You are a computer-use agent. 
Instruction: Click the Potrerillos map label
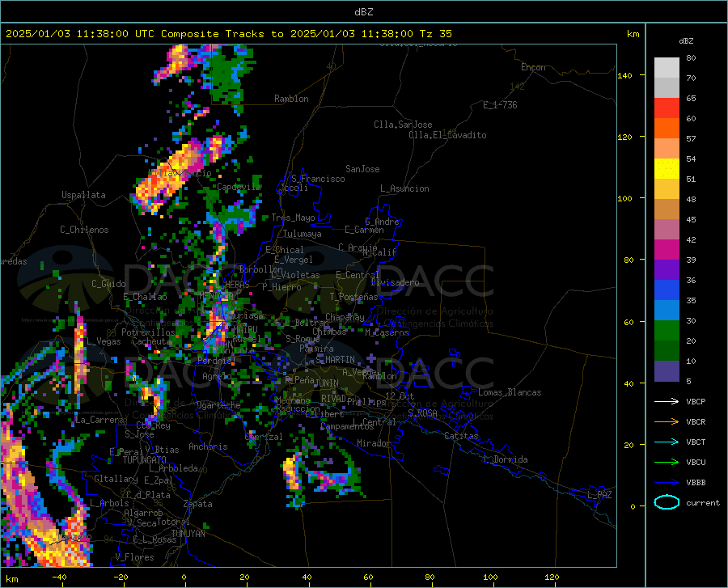tap(148, 332)
